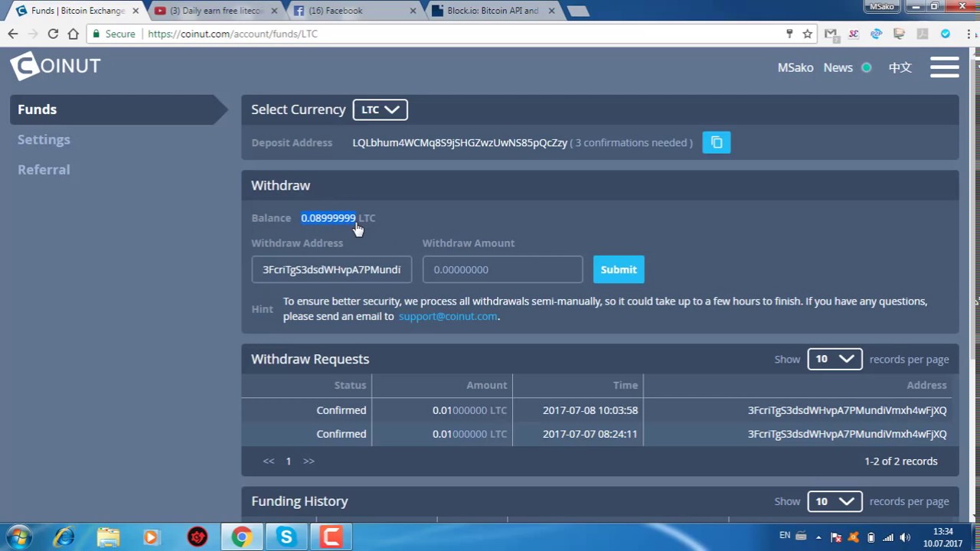Bookmark this page with the star

click(x=807, y=34)
